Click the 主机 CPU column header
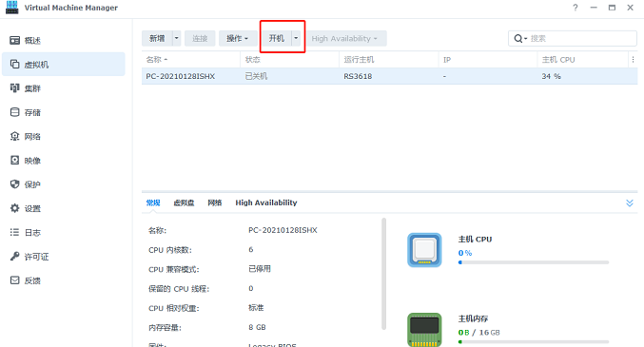 pyautogui.click(x=583, y=60)
